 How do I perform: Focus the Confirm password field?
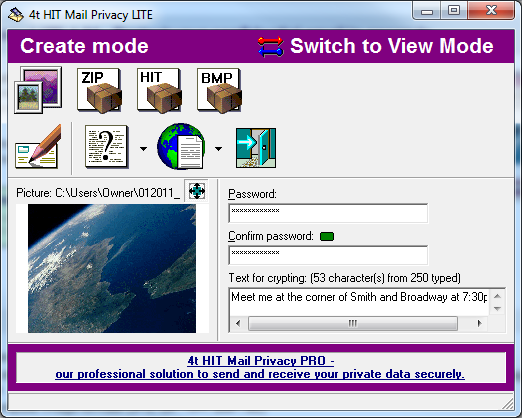tap(328, 255)
